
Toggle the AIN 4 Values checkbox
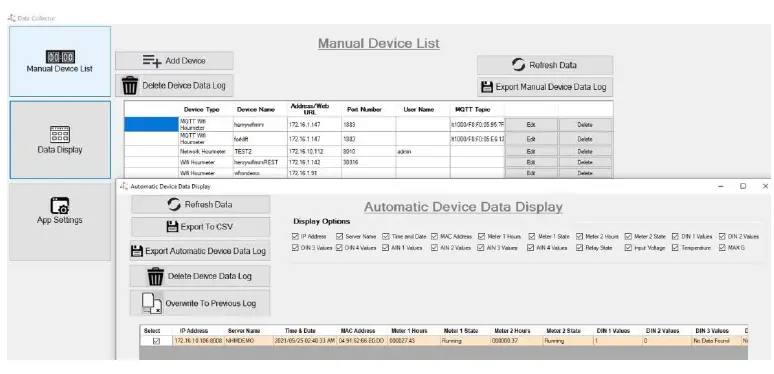click(532, 248)
